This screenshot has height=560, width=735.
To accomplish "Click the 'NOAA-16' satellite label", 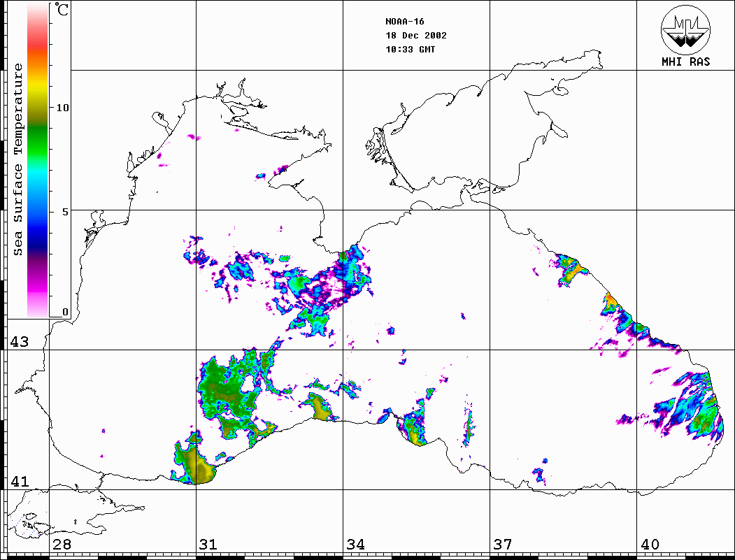I will point(404,22).
